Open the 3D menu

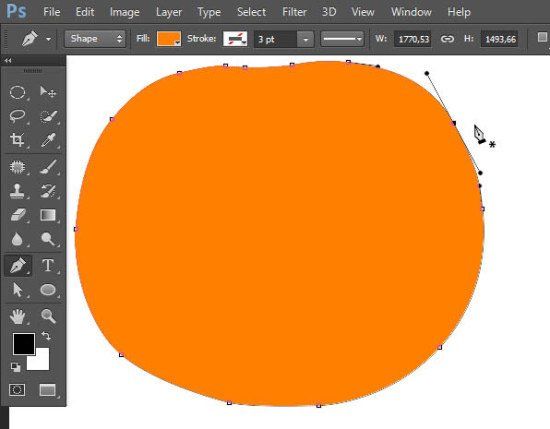click(x=329, y=12)
